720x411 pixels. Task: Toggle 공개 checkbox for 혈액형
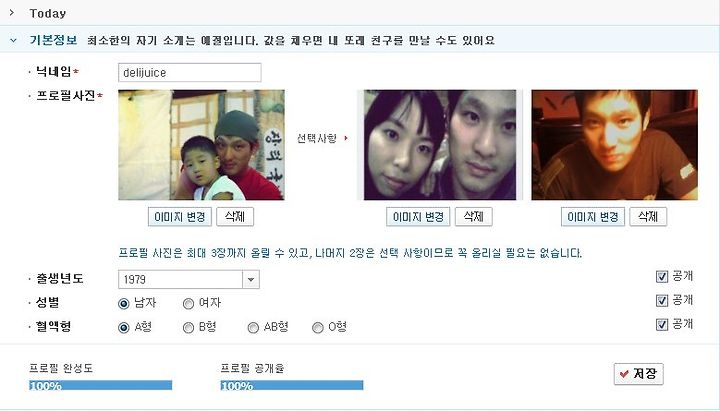(x=662, y=325)
